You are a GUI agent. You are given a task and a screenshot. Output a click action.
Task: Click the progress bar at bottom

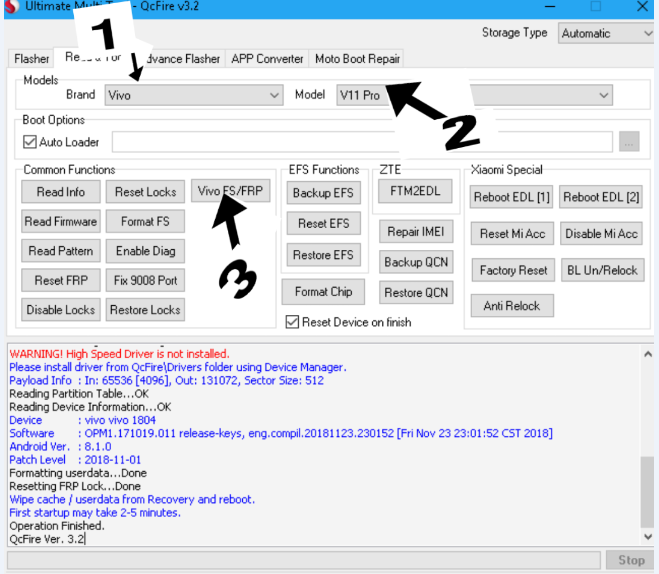pos(304,560)
